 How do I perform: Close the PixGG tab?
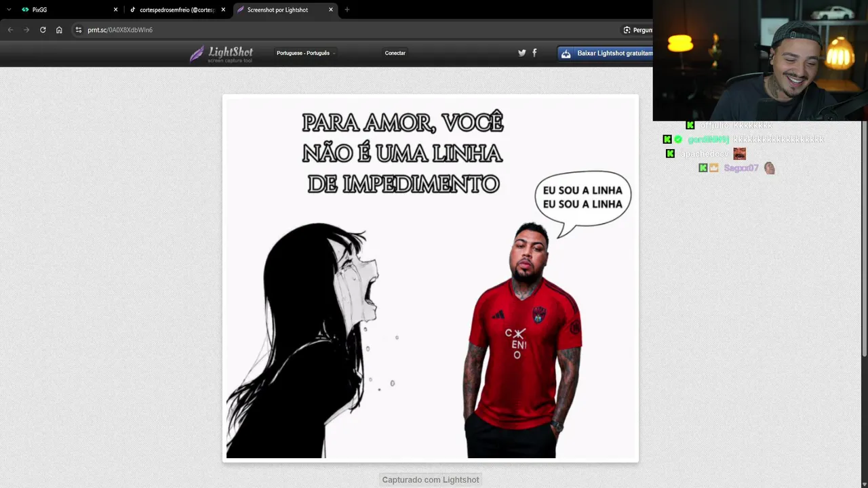(115, 9)
